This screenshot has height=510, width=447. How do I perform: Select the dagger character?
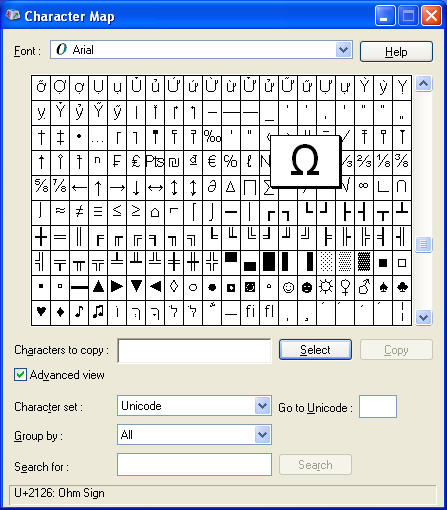pyautogui.click(x=41, y=138)
